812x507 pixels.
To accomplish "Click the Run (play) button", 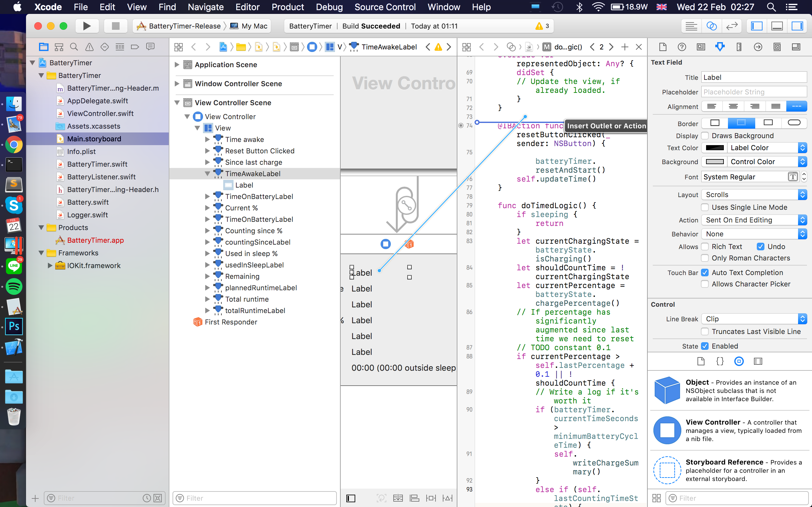I will point(87,26).
